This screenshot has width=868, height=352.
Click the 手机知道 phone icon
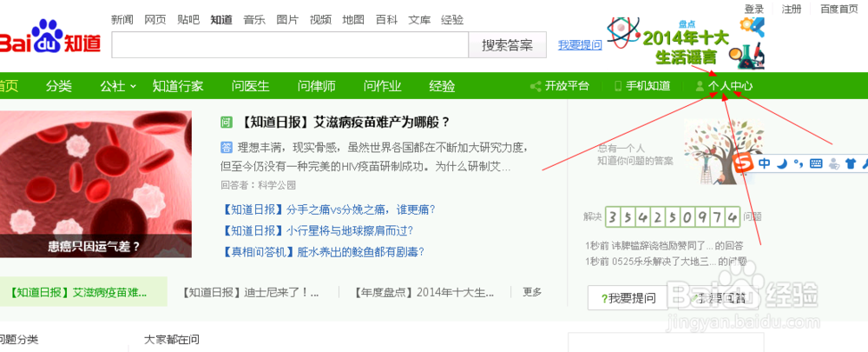point(618,86)
